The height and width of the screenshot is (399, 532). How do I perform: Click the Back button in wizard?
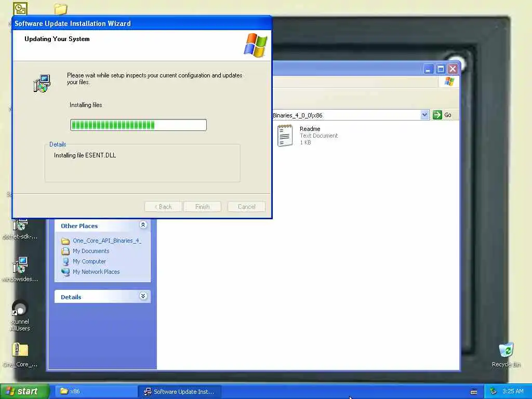(x=163, y=207)
